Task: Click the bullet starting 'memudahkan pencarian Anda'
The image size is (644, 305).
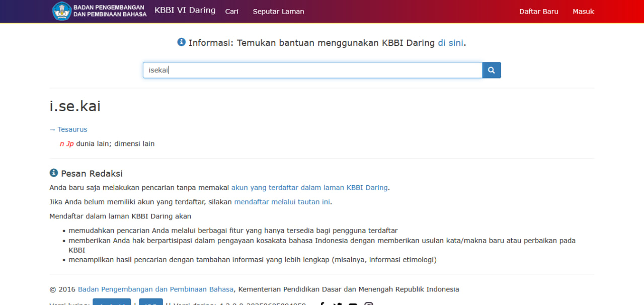Action: 233,231
